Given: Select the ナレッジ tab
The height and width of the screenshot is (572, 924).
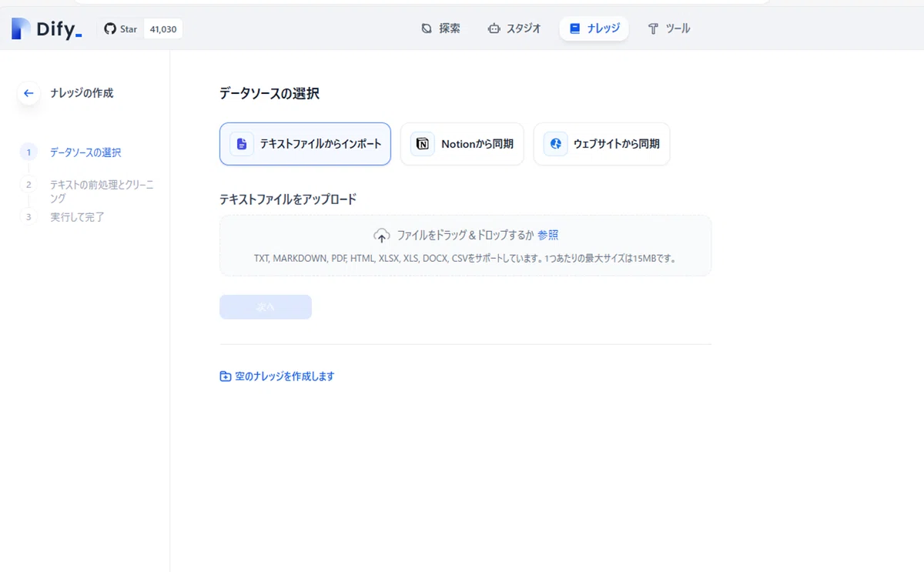Looking at the screenshot, I should (x=594, y=28).
